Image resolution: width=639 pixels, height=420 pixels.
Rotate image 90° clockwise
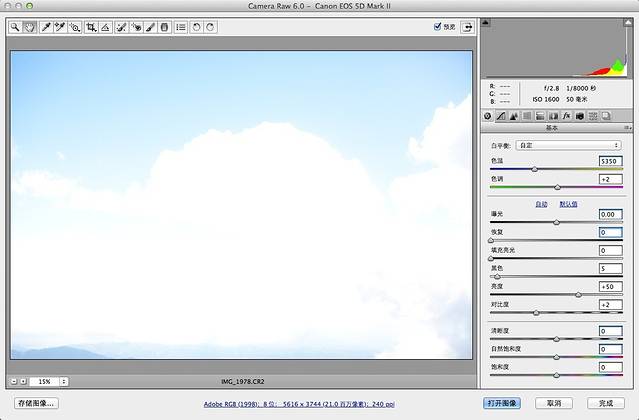coord(210,28)
